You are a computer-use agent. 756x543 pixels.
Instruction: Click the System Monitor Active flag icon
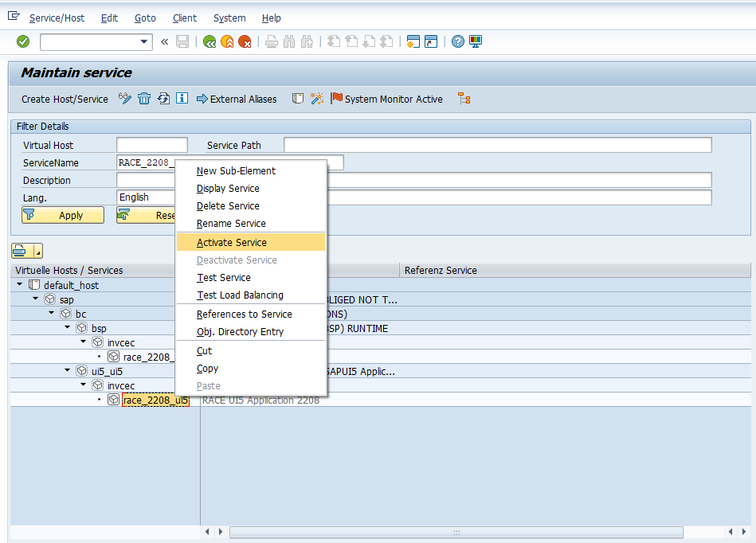click(336, 99)
